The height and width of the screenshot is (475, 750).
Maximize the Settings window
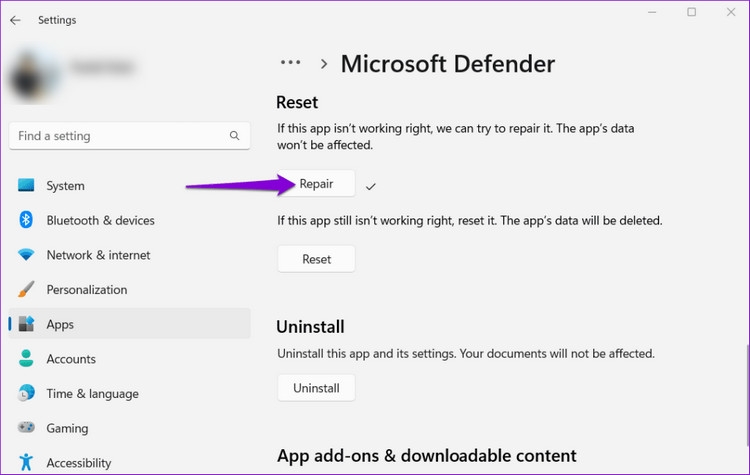pos(692,12)
